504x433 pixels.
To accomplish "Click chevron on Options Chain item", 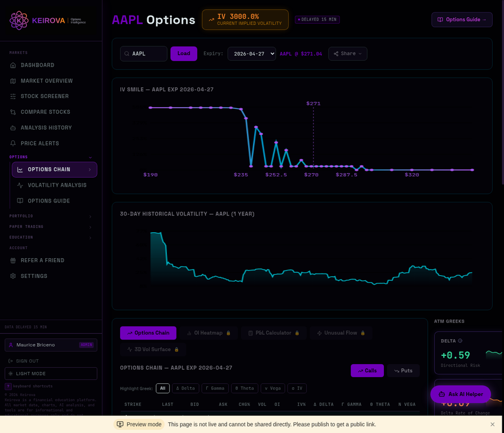I will click(90, 170).
